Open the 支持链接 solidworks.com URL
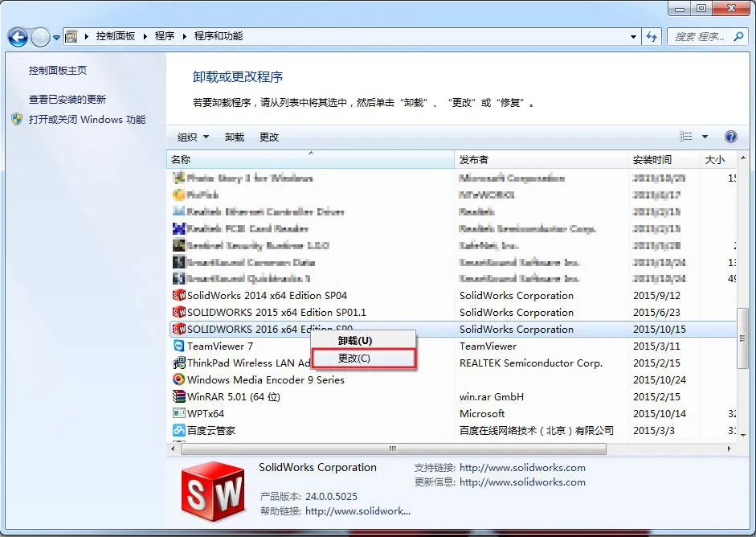Screen dimensions: 756x537 [522, 468]
